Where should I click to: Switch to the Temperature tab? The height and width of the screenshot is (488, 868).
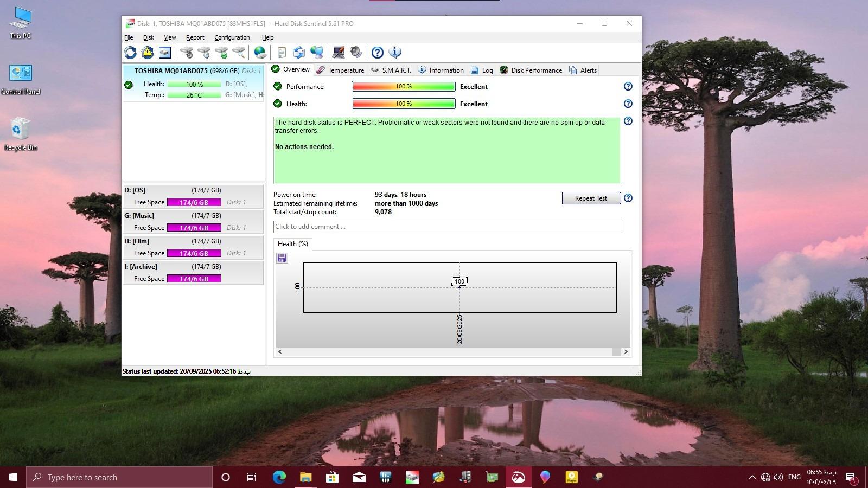tap(340, 70)
